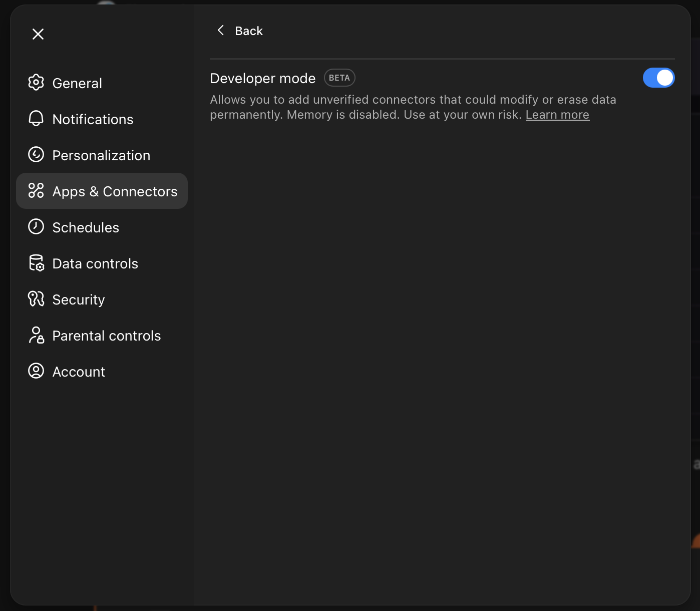Screen dimensions: 700x611
Task: Click the BETA badge next to Developer mode
Action: tap(339, 78)
